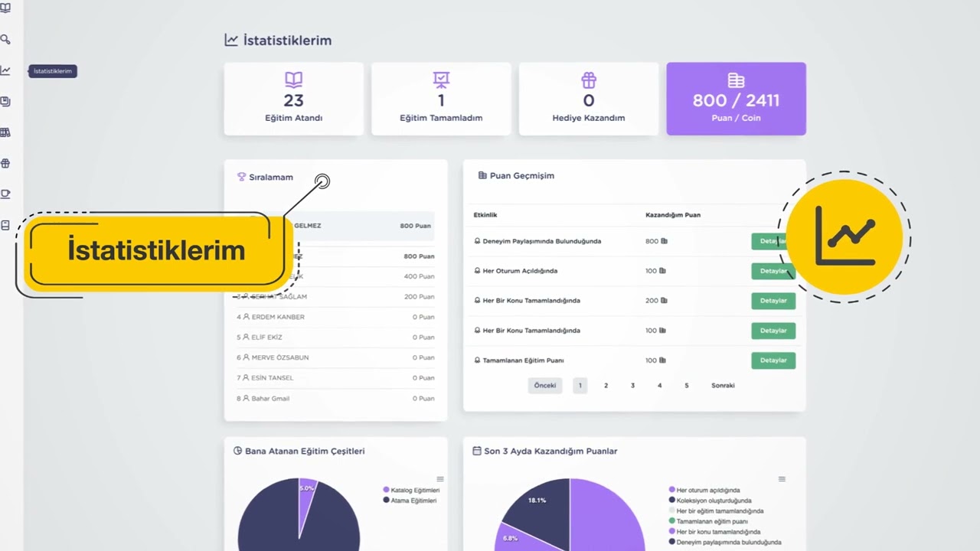Image resolution: width=980 pixels, height=551 pixels.
Task: Click the 5.0% slice of the pie chart
Action: click(x=306, y=497)
